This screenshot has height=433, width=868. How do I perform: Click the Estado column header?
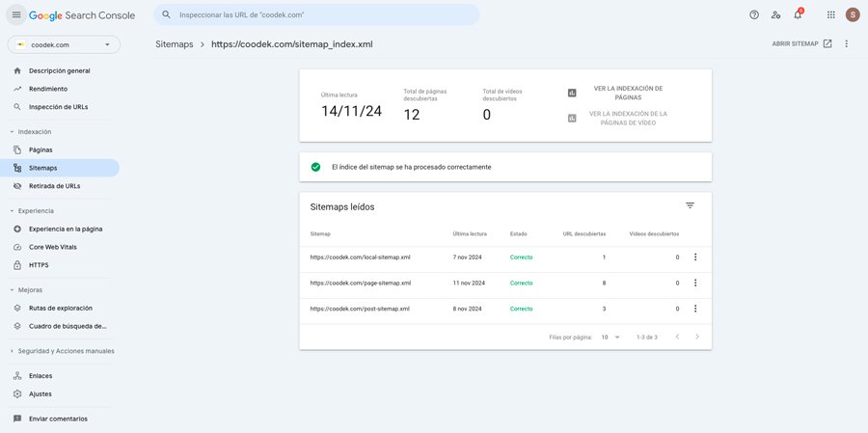click(x=519, y=233)
